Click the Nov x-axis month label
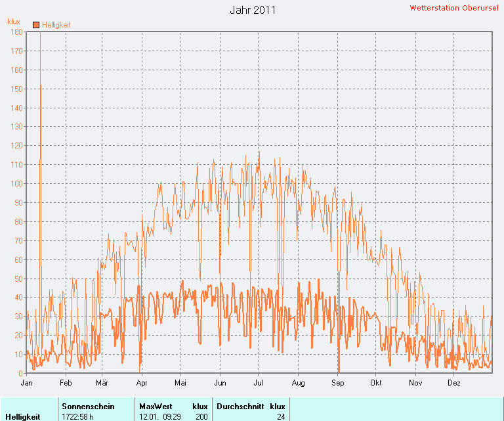The width and height of the screenshot is (504, 421). (415, 383)
